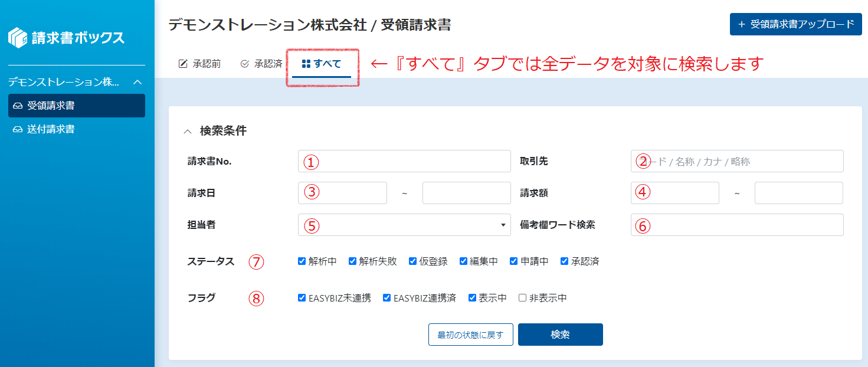Click the 備考欄ワード検索 text field
This screenshot has width=868, height=367.
[x=737, y=225]
